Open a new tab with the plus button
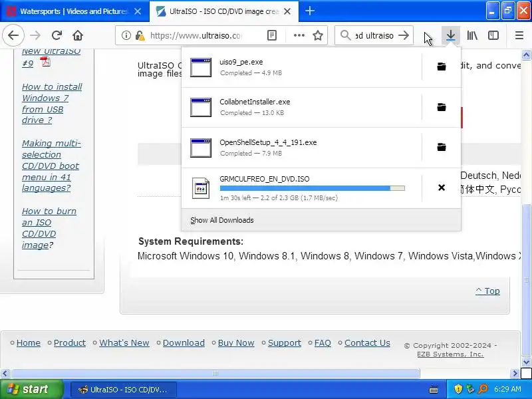The height and width of the screenshot is (399, 532). click(x=309, y=11)
